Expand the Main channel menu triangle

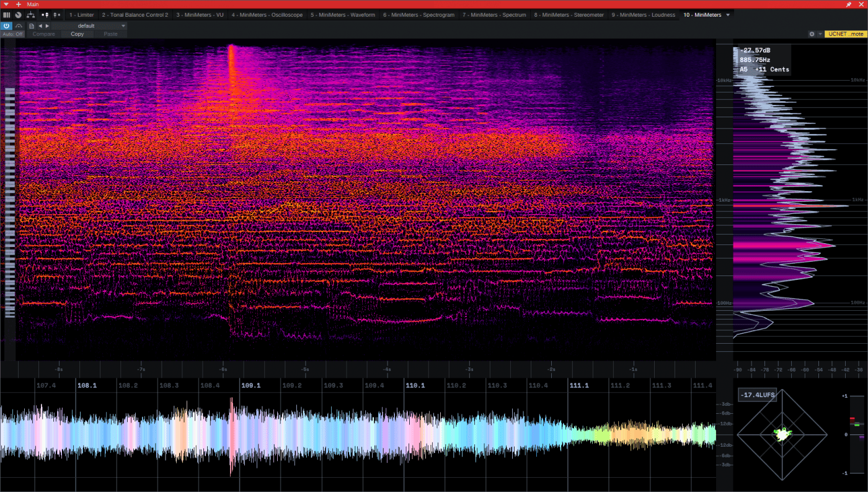click(6, 4)
